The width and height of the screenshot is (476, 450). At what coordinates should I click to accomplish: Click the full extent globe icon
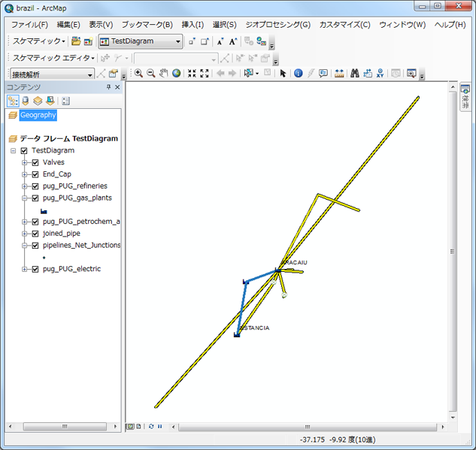coord(176,74)
